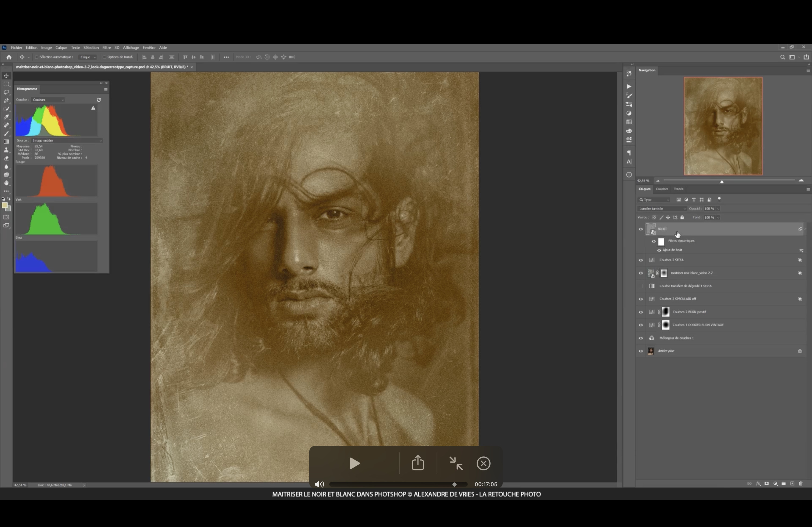
Task: Open the Couche Couleurs dropdown in Histogramme
Action: click(48, 100)
